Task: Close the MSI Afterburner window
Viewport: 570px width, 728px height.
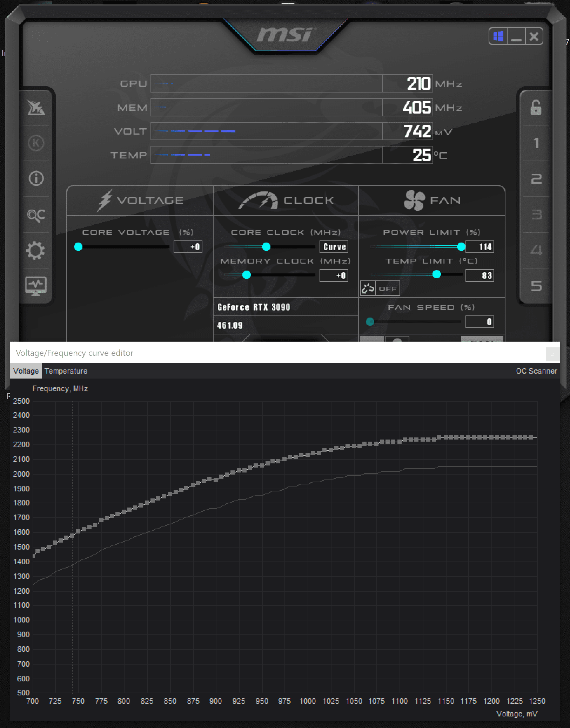Action: point(534,36)
